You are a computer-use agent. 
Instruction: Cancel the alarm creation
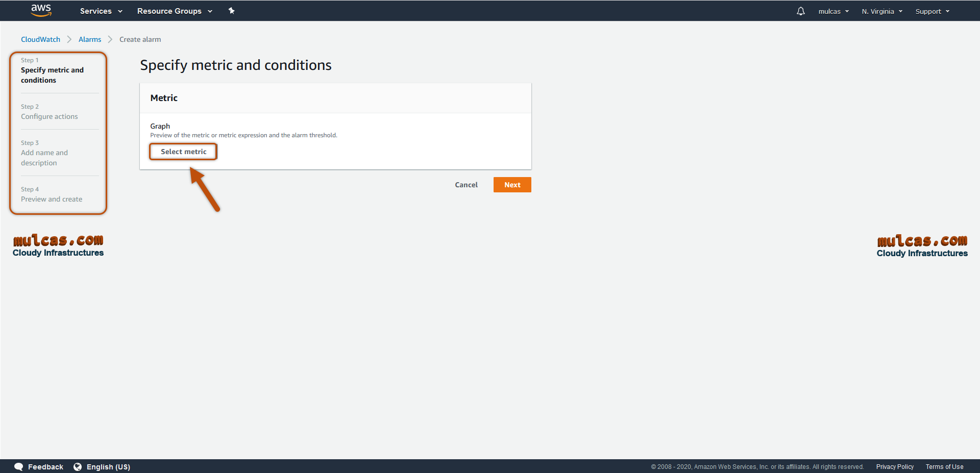click(466, 185)
